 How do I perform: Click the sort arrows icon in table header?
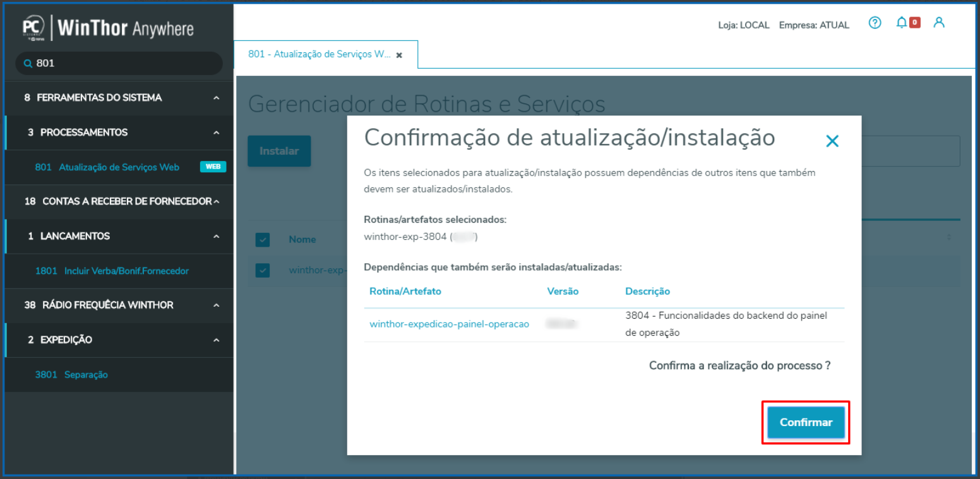950,237
